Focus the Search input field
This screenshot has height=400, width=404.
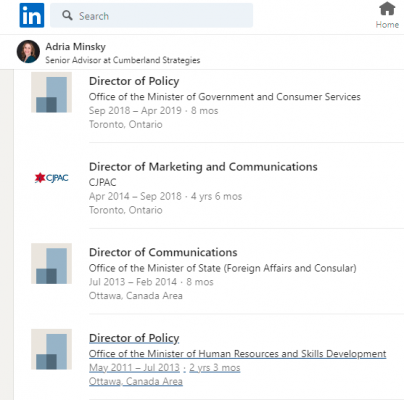[152, 15]
